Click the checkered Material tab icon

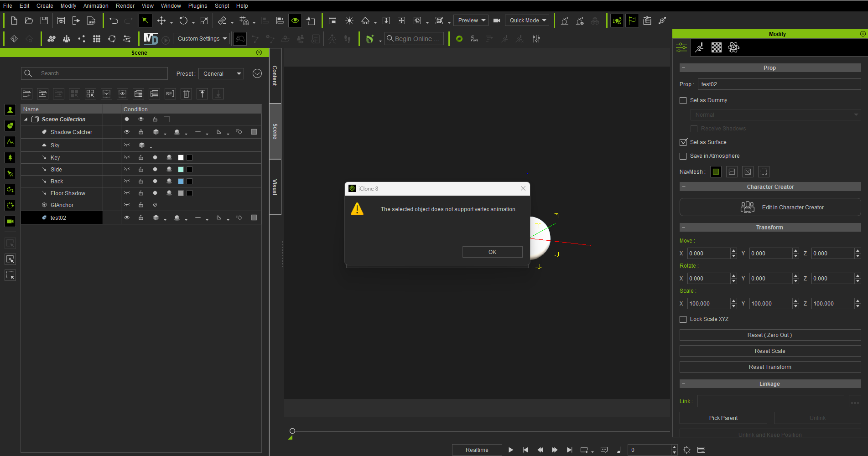point(717,47)
